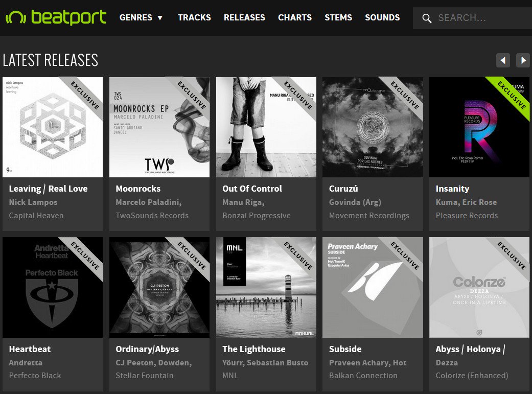Open label Colorize (Enhanced)
This screenshot has width=532, height=394.
click(x=472, y=375)
